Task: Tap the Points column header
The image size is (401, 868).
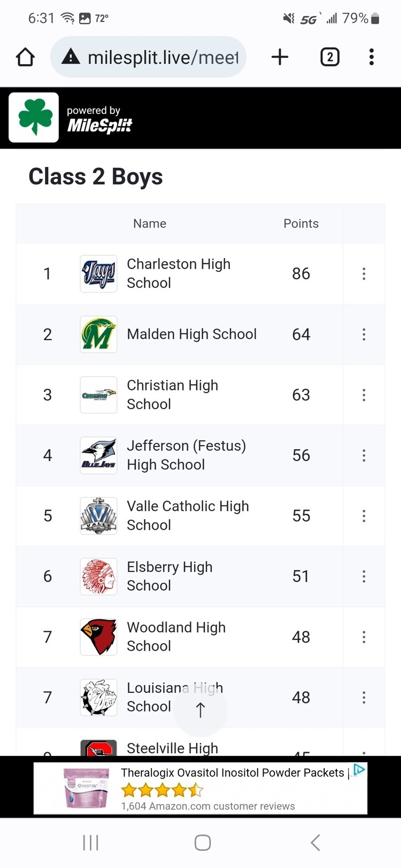Action: (x=300, y=224)
